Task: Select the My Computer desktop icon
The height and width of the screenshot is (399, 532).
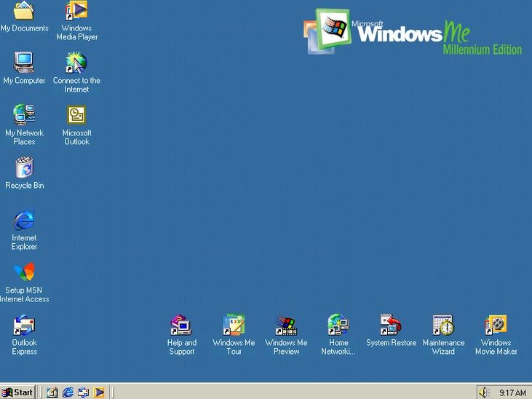Action: coord(24,63)
